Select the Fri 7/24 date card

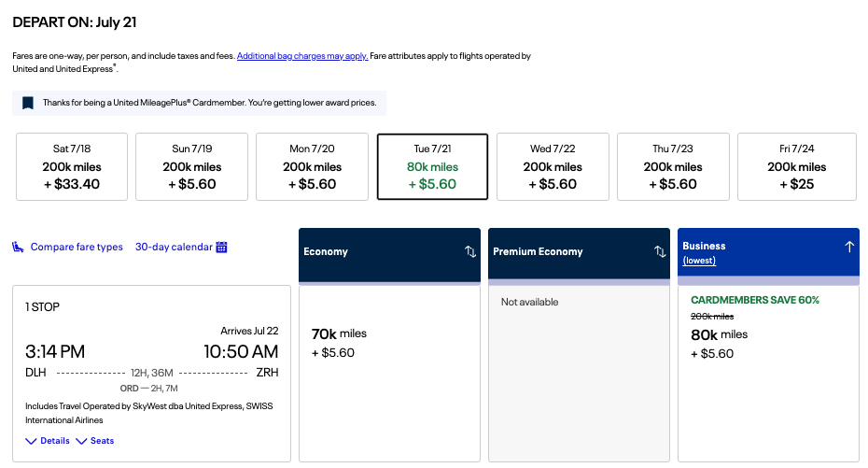click(796, 166)
